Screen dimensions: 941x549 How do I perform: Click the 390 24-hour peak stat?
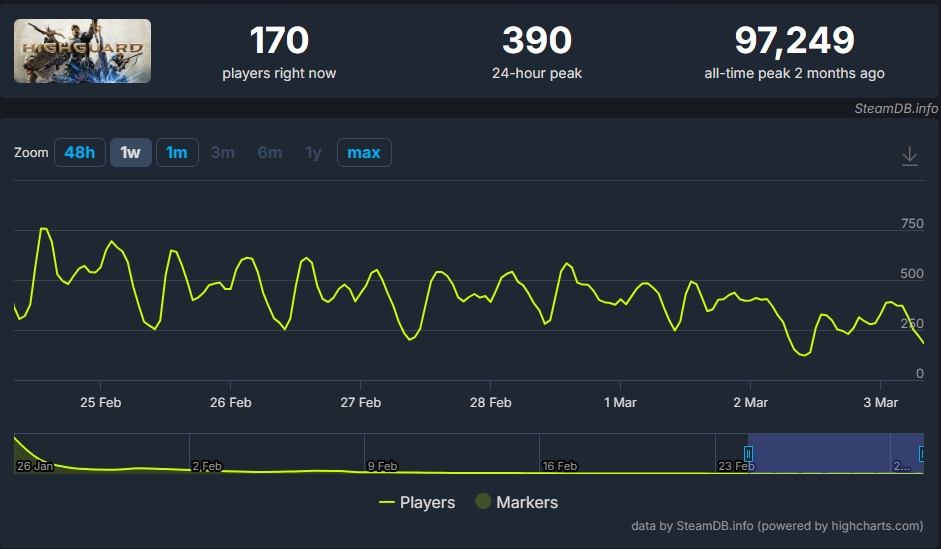pyautogui.click(x=537, y=52)
